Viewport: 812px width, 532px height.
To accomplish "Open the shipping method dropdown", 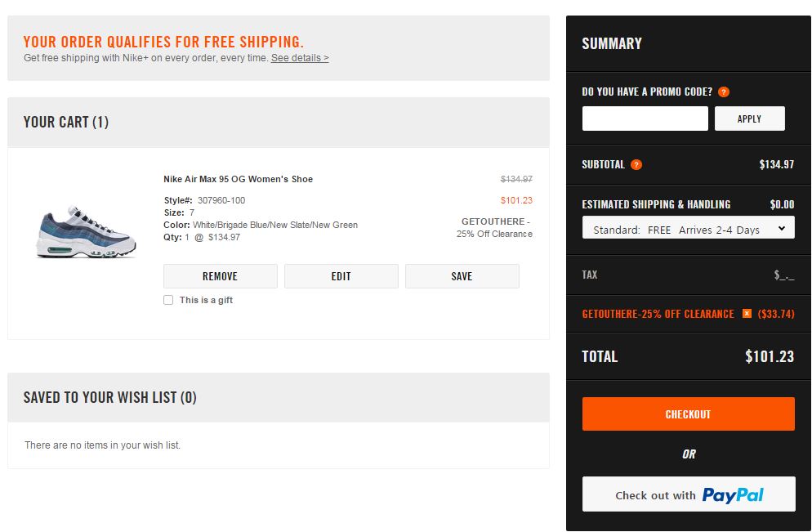I will coord(688,228).
